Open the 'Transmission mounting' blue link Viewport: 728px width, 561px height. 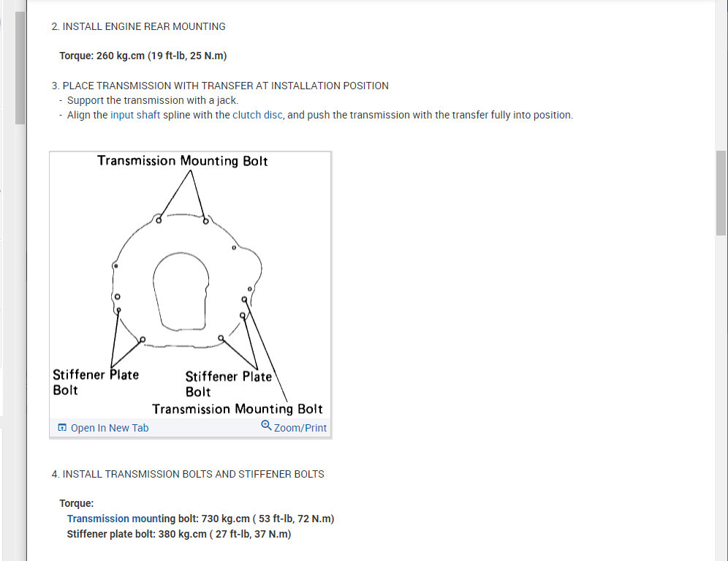tap(115, 519)
